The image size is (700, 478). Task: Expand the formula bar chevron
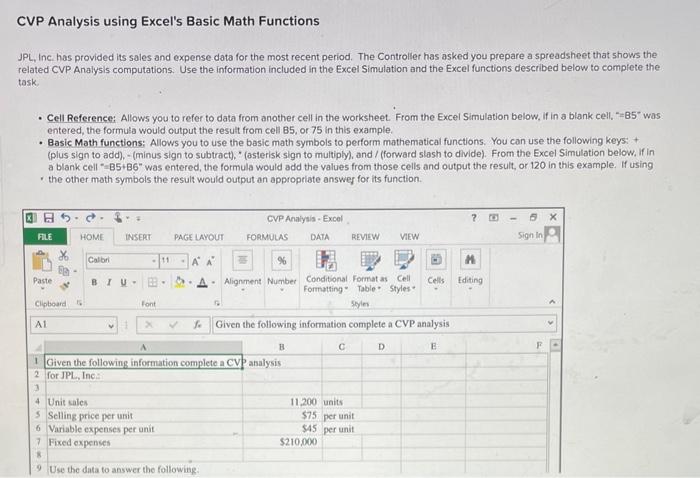pyautogui.click(x=550, y=323)
